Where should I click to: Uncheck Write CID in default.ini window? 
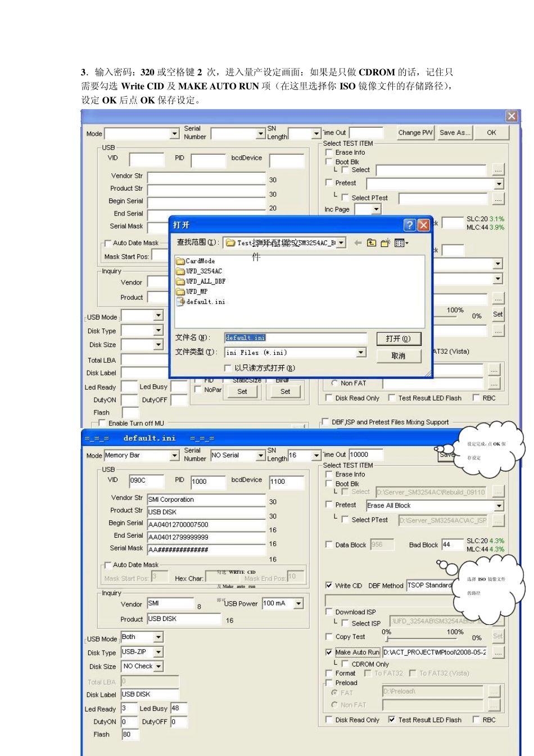click(x=329, y=586)
